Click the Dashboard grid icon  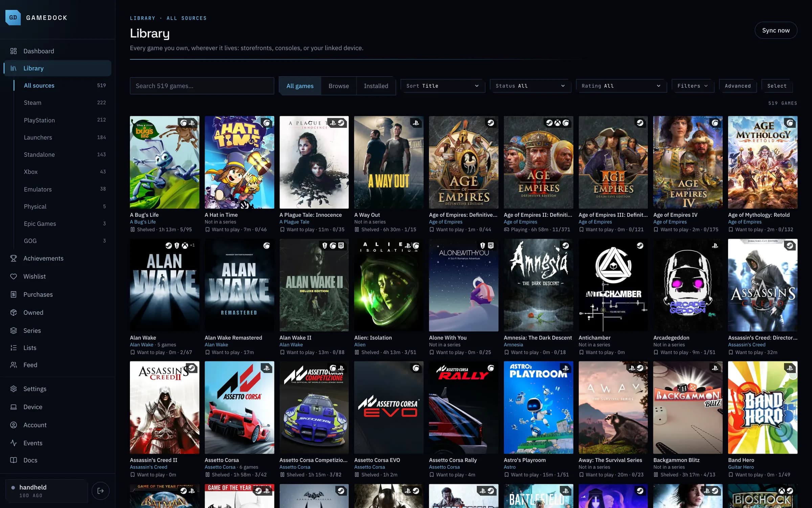click(14, 51)
